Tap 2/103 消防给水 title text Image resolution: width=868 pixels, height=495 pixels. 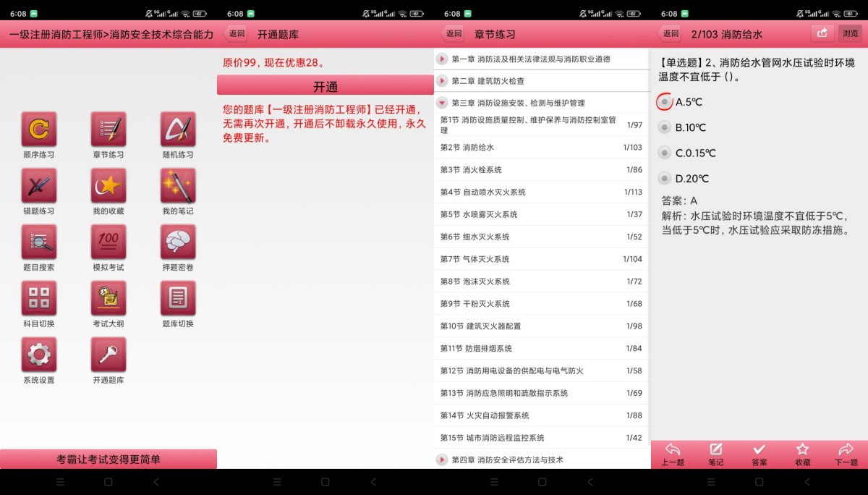[x=727, y=34]
